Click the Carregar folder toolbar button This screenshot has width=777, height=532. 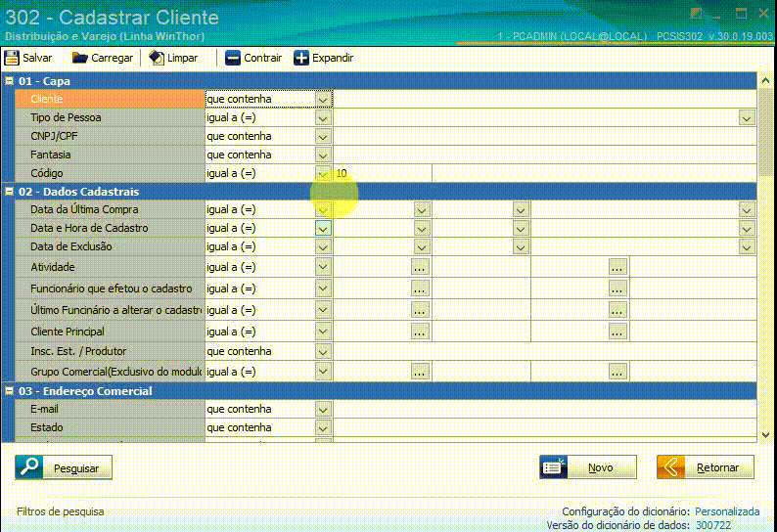pyautogui.click(x=103, y=58)
